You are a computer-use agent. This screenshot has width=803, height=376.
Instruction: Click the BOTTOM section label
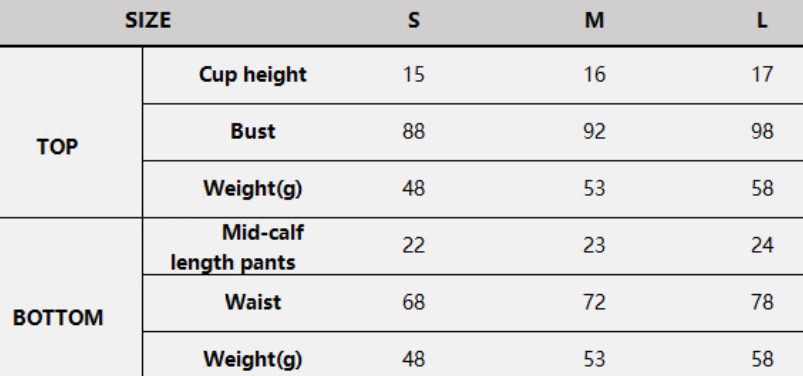pos(58,318)
